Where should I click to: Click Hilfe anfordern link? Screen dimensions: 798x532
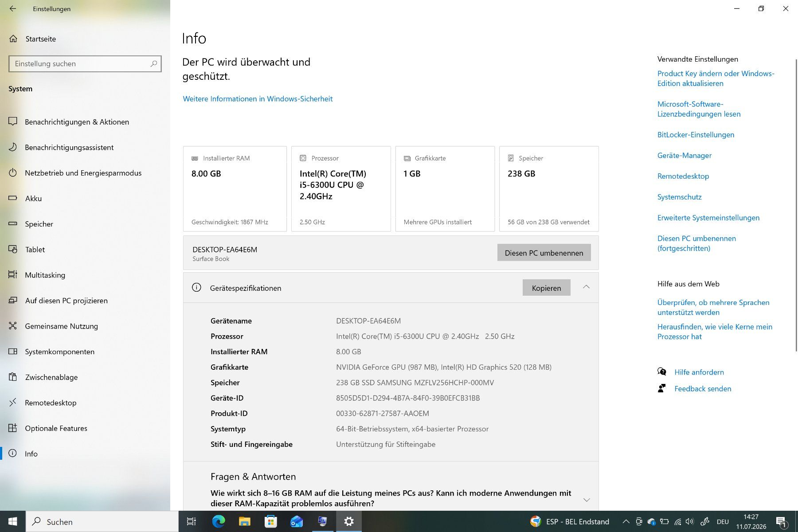tap(699, 372)
